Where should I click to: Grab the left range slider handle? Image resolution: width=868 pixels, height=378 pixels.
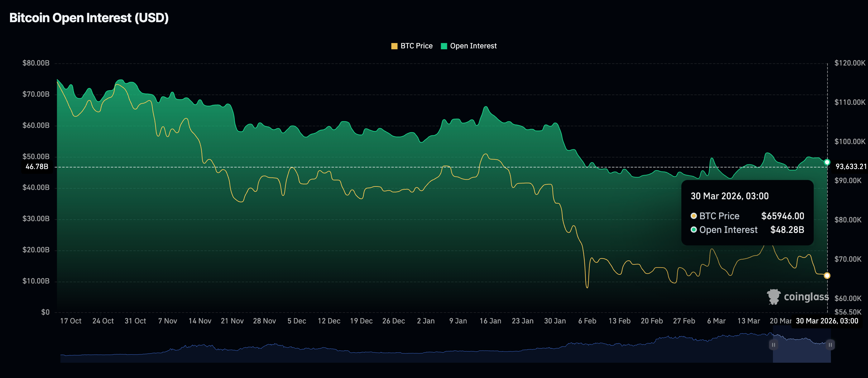click(x=773, y=345)
